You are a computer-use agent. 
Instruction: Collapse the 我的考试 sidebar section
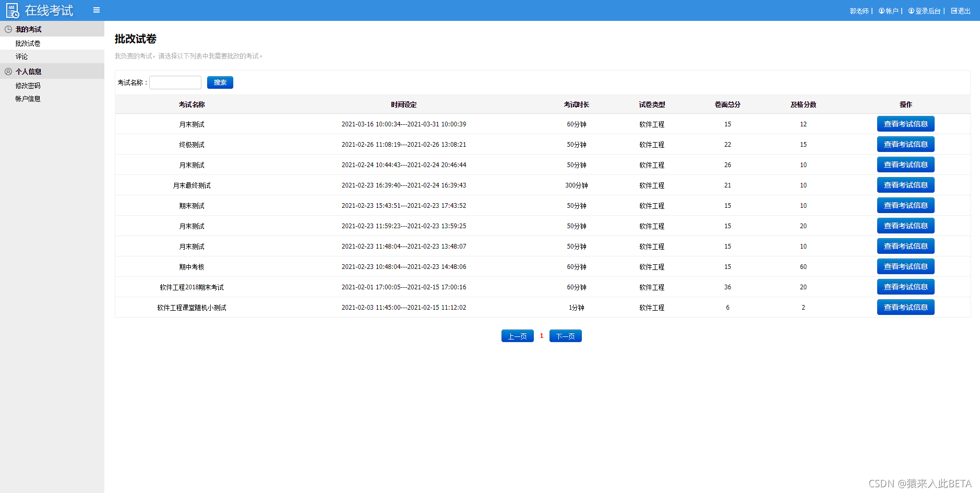tap(52, 29)
